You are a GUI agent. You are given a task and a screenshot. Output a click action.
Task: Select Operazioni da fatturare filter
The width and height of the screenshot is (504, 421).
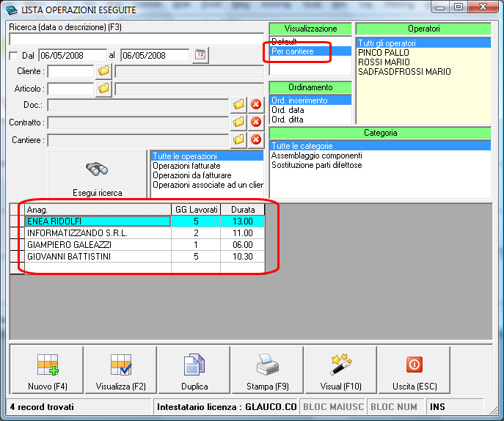pyautogui.click(x=208, y=175)
